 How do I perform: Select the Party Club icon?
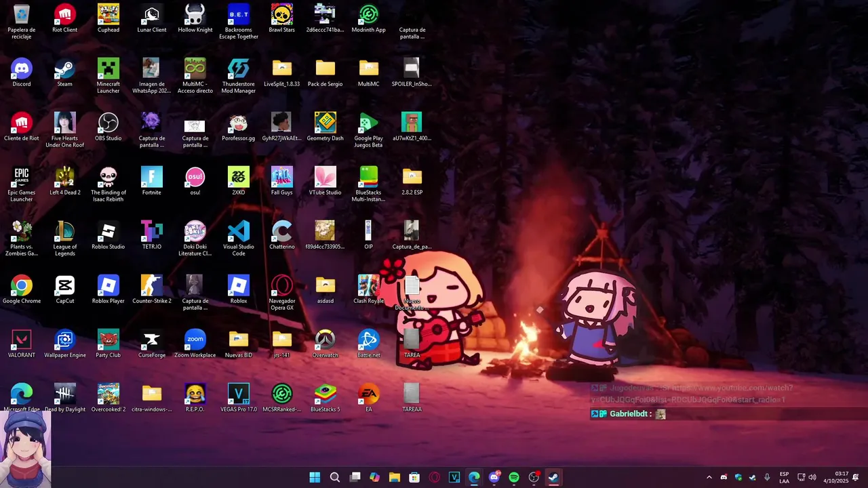click(x=108, y=344)
